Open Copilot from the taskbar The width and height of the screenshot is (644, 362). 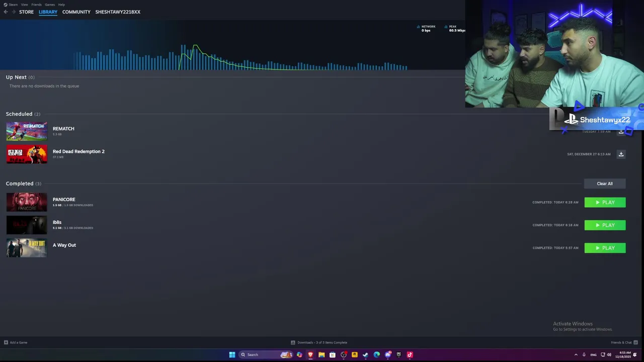click(299, 354)
